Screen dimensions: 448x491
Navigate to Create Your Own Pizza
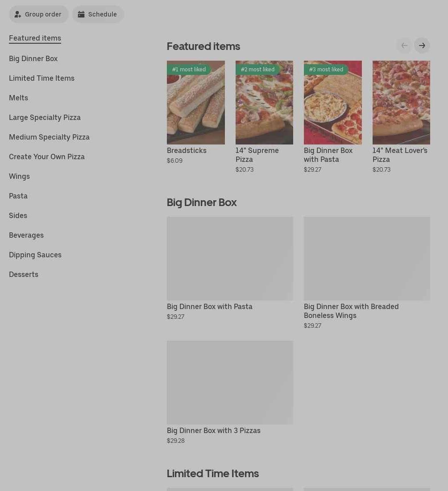47,157
